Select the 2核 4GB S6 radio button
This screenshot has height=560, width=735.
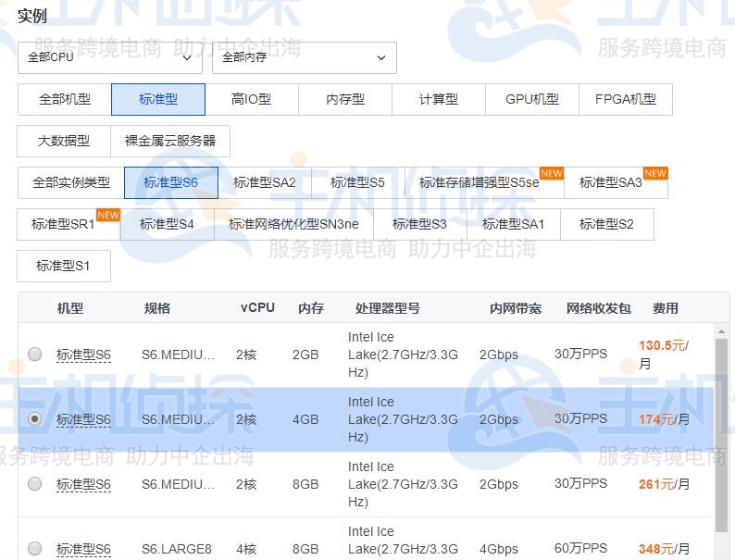tap(34, 418)
